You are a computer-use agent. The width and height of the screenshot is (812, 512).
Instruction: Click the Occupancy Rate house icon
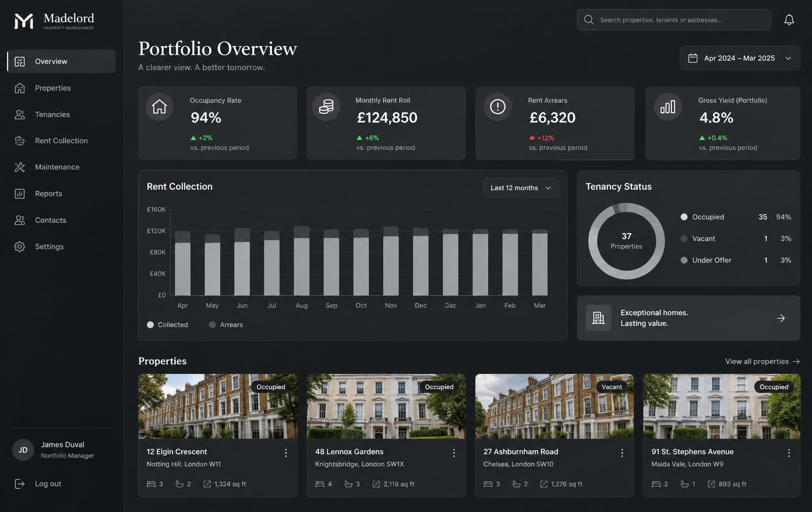pyautogui.click(x=159, y=107)
